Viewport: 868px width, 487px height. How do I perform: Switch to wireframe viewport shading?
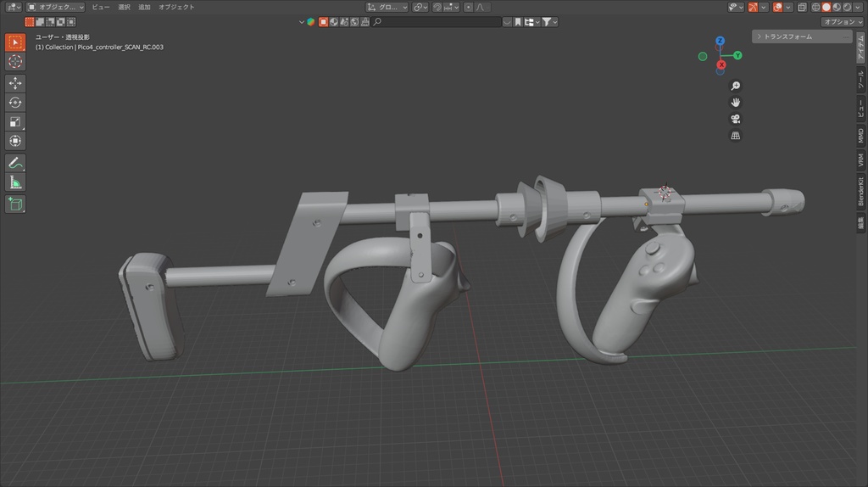(816, 7)
